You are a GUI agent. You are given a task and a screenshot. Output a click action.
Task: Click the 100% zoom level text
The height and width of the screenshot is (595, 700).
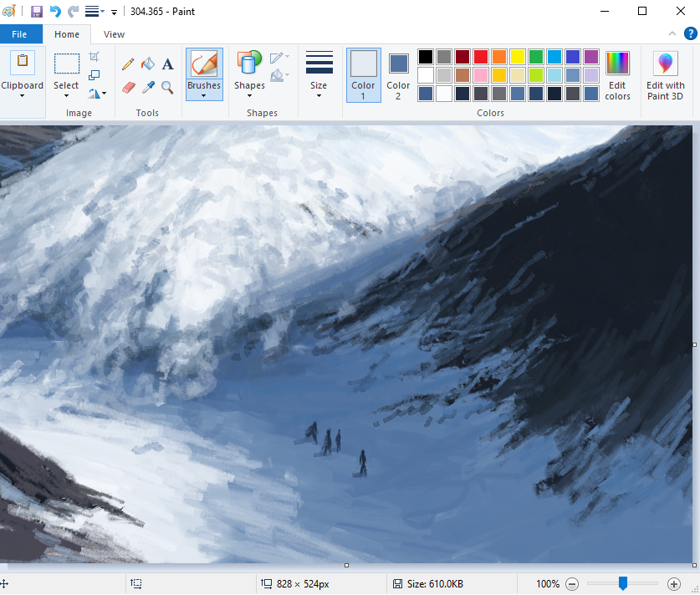(548, 584)
